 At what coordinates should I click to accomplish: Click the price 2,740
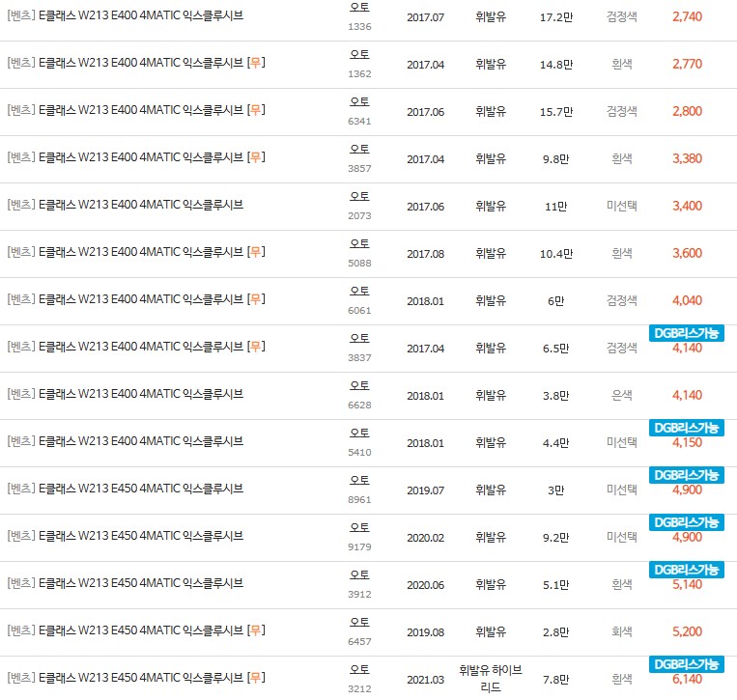click(687, 17)
